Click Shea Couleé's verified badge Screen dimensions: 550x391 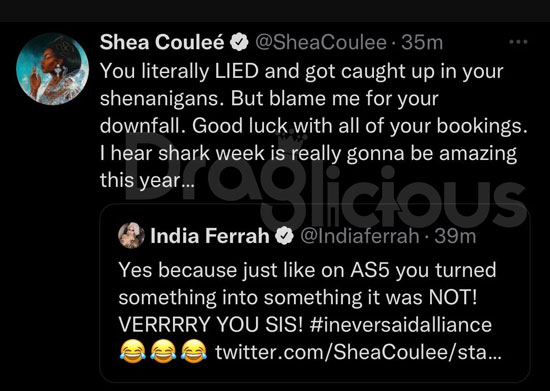(x=239, y=42)
